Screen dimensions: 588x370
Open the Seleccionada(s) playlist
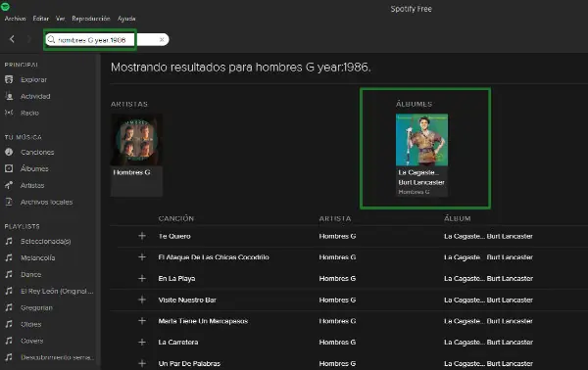coord(45,241)
